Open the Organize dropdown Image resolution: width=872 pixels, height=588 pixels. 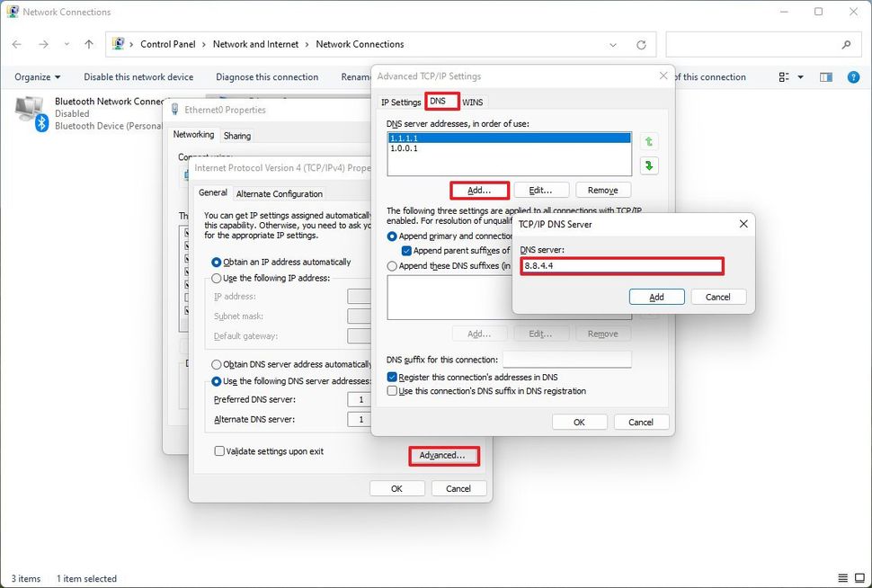pyautogui.click(x=36, y=76)
